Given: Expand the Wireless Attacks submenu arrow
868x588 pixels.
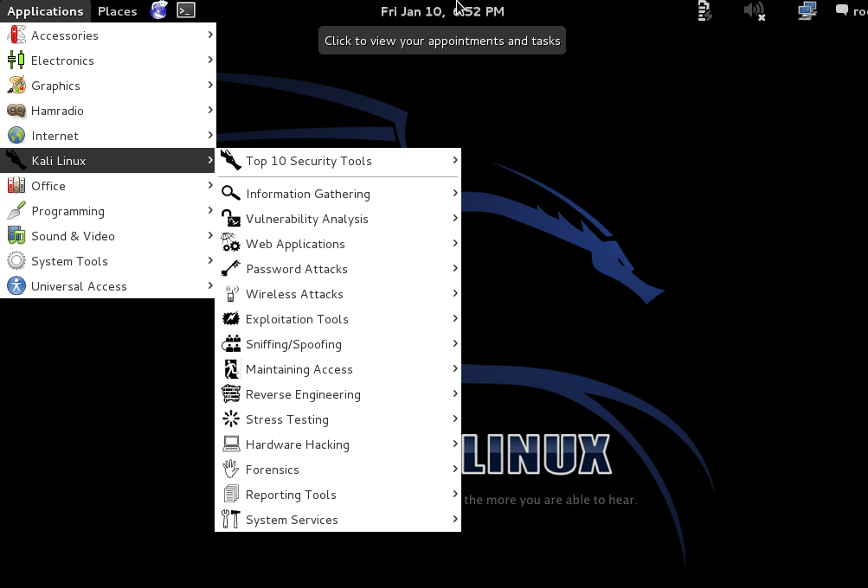Looking at the screenshot, I should 454,294.
